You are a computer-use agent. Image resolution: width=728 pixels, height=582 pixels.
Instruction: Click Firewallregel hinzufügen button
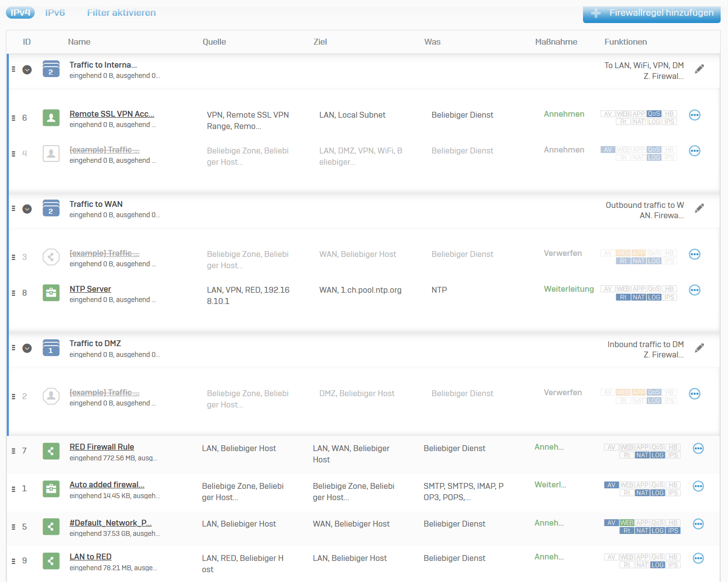tap(651, 13)
